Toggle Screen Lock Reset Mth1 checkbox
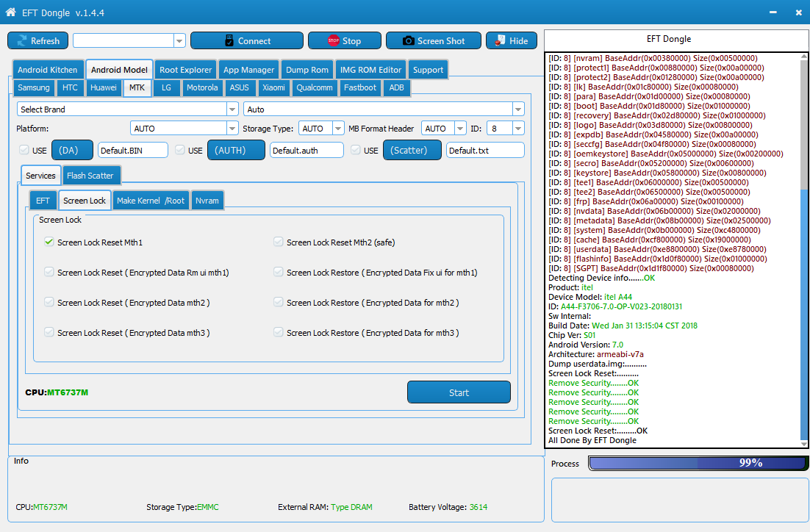Viewport: 810px width, 532px height. coord(49,242)
